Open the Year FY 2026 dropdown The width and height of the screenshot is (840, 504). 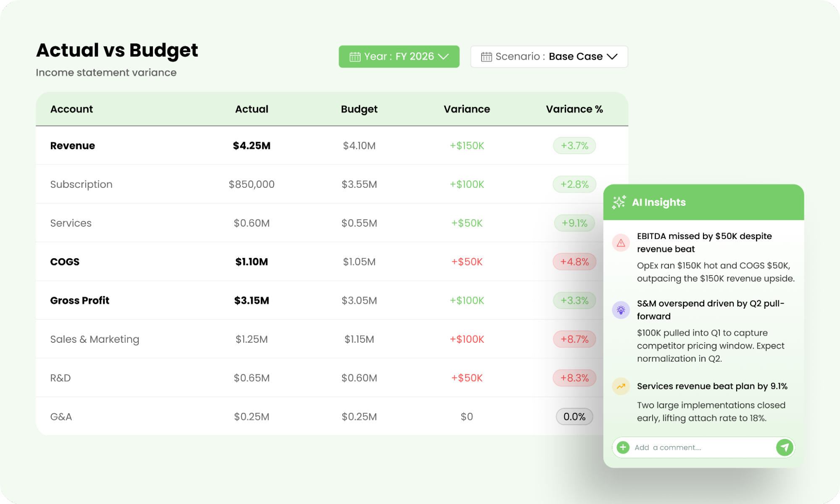(399, 56)
